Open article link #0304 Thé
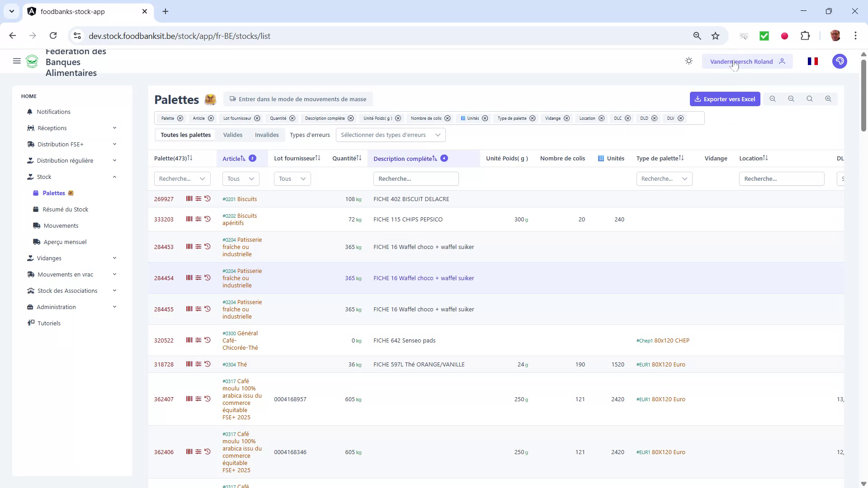This screenshot has width=868, height=488. point(235,364)
